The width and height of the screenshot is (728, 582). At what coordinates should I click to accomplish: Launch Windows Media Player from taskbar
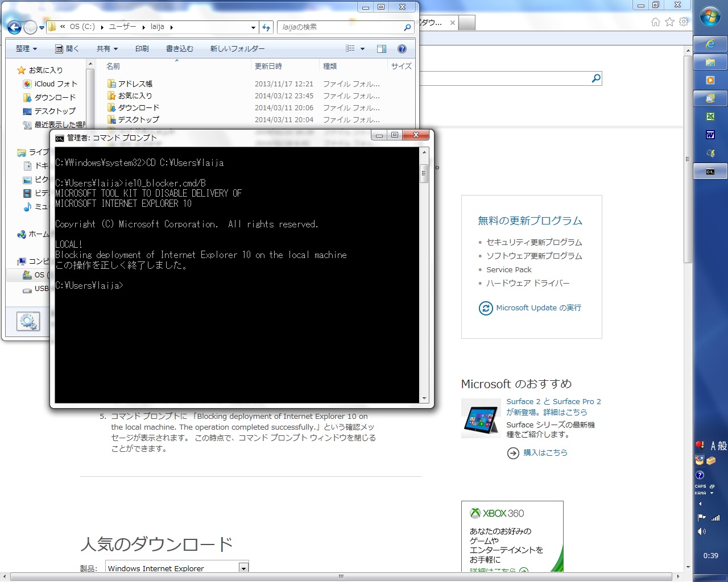(710, 80)
